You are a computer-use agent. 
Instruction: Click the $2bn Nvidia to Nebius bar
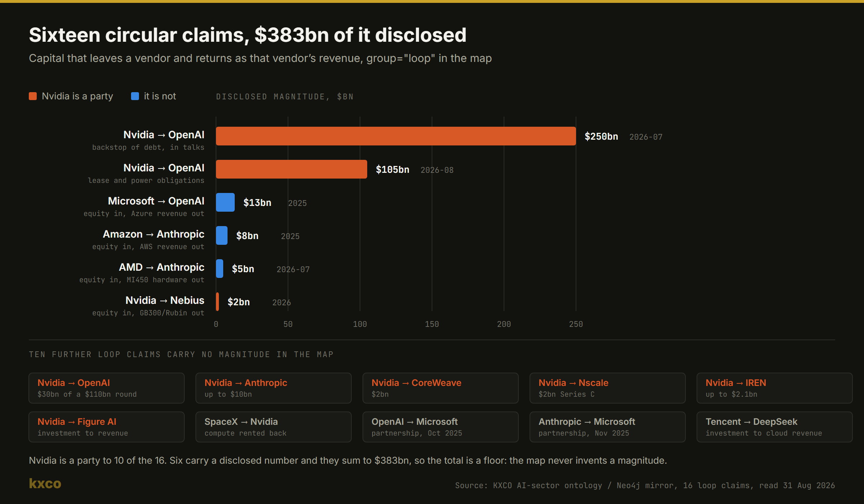pyautogui.click(x=217, y=302)
